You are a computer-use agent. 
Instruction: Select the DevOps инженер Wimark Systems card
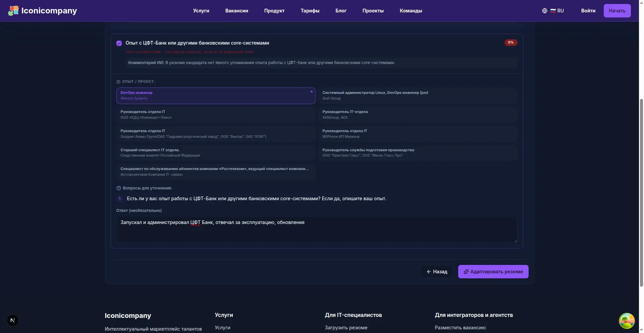(x=216, y=96)
